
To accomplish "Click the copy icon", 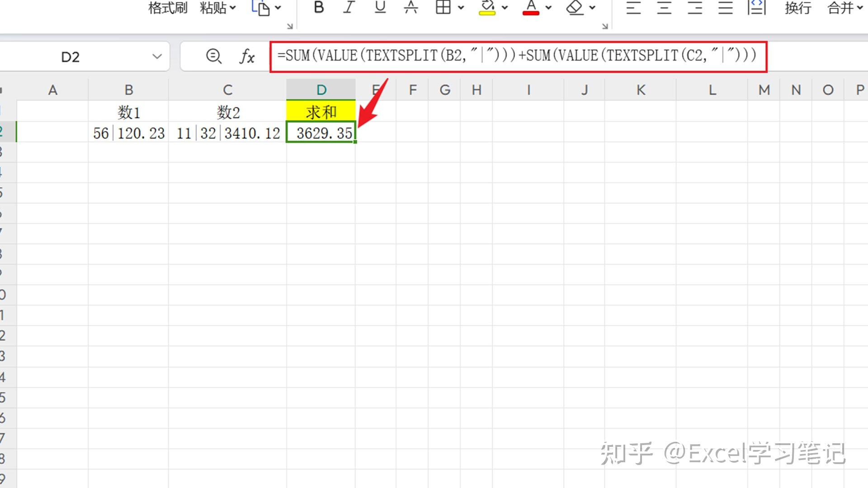I will pos(261,8).
